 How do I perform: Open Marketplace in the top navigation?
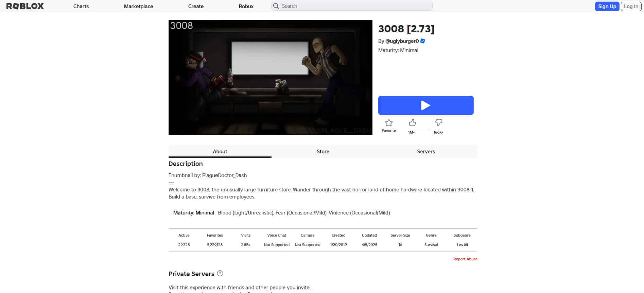(x=138, y=6)
